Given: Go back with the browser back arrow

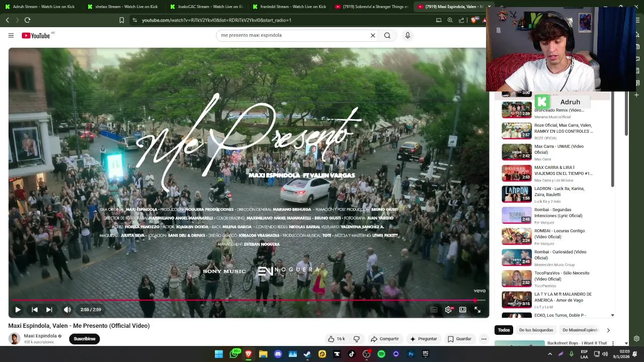Looking at the screenshot, I should point(8,20).
